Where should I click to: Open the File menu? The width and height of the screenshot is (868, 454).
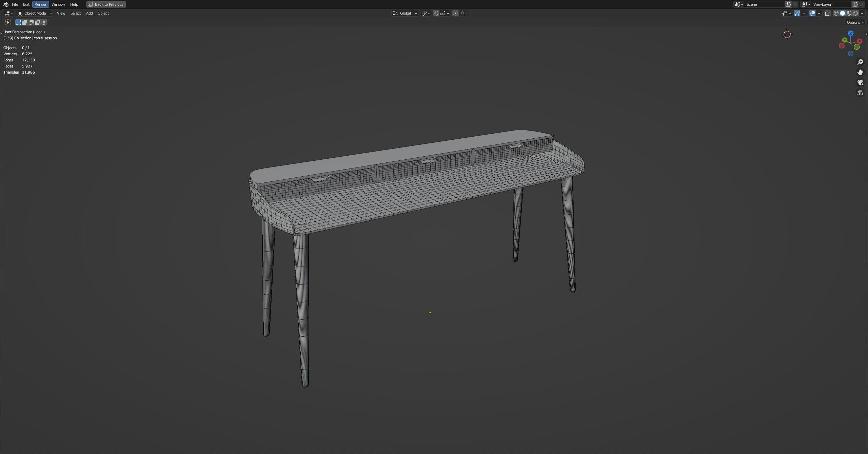15,4
